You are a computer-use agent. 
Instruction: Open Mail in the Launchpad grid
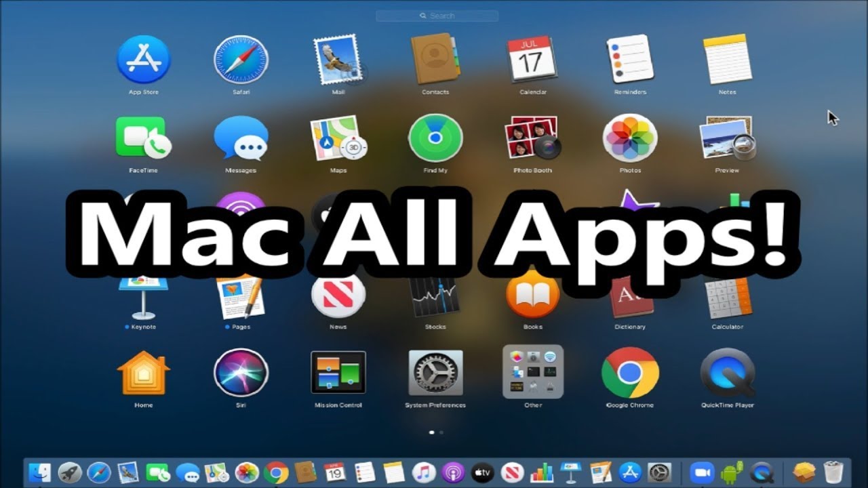tap(338, 60)
